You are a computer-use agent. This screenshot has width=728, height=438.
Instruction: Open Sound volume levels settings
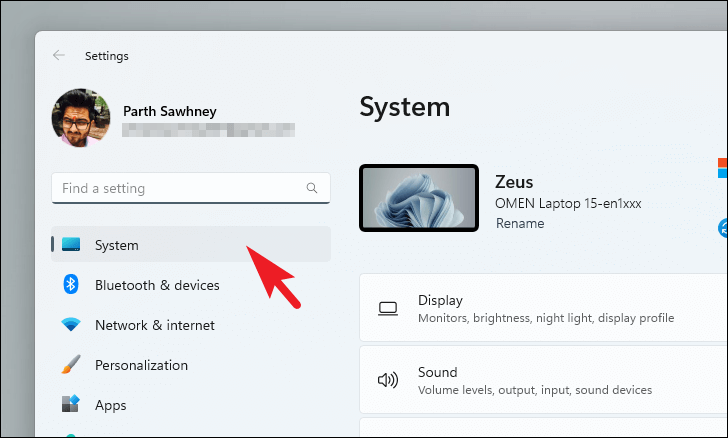coord(543,380)
